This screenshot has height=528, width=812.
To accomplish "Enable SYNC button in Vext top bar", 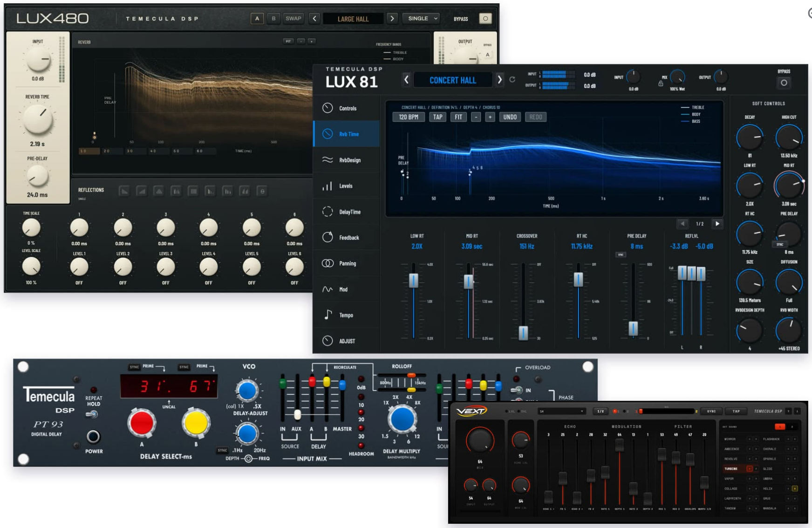I will (x=711, y=411).
